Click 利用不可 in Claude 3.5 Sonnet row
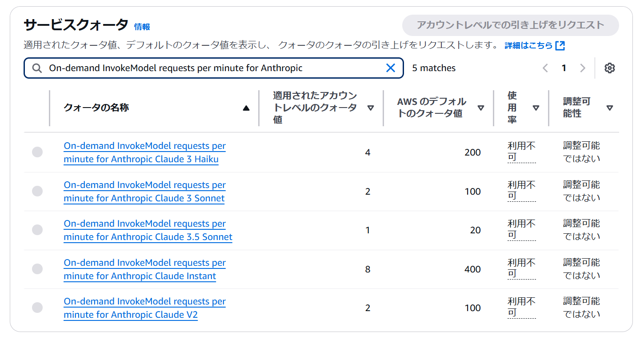 click(x=521, y=230)
